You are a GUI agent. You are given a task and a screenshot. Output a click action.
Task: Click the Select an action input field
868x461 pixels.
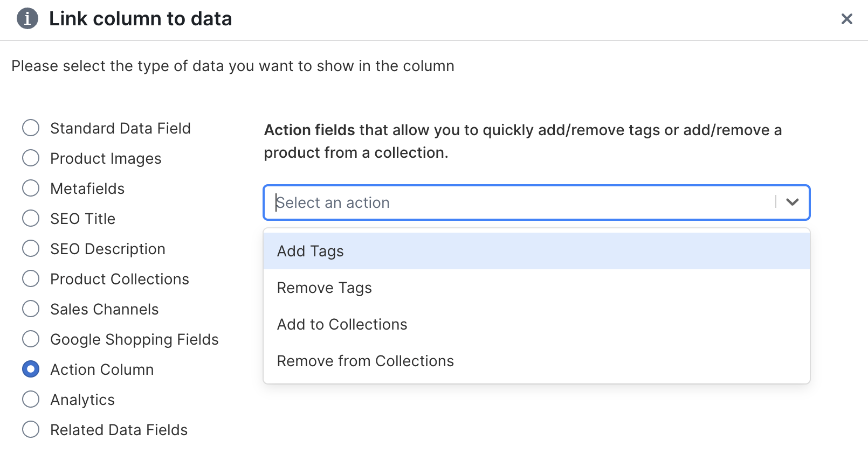point(485,202)
